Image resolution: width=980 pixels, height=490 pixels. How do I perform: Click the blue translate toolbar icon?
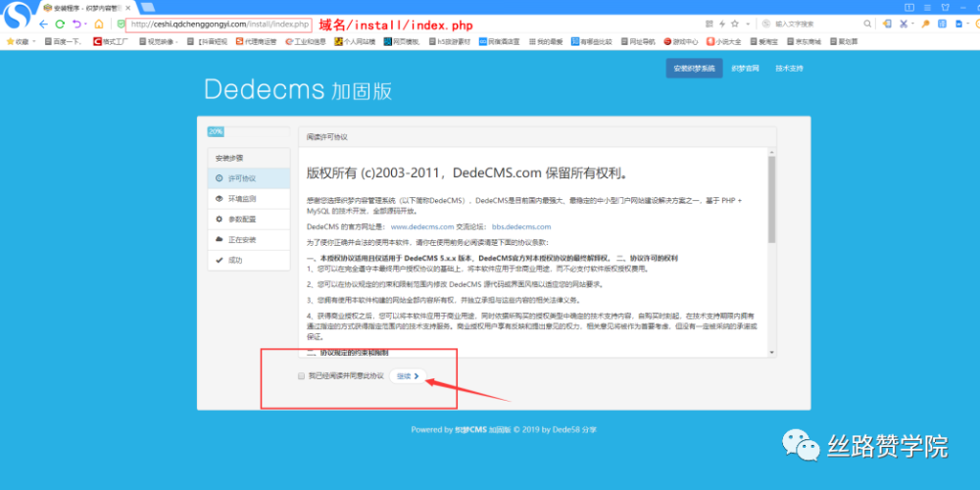pos(942,24)
